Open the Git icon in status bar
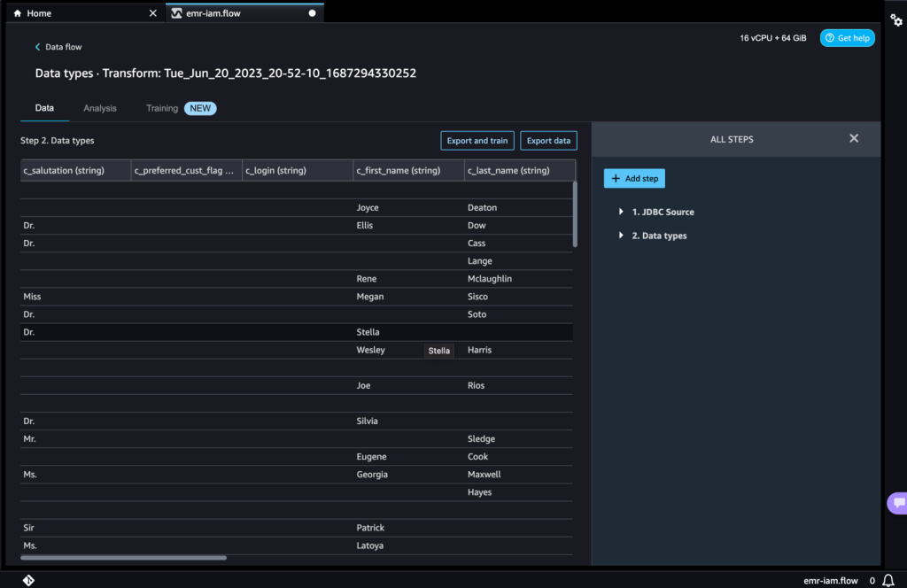This screenshot has height=588, width=907. click(x=28, y=580)
